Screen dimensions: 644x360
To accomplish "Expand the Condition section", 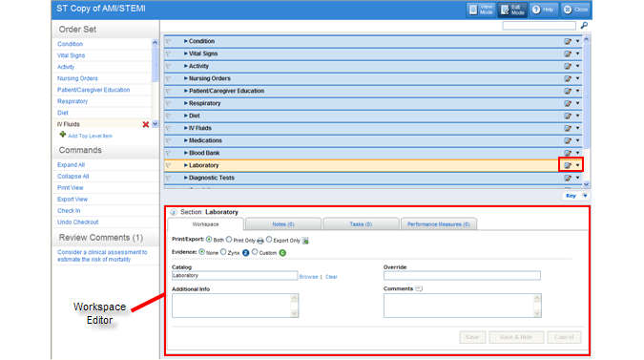I will [x=186, y=41].
